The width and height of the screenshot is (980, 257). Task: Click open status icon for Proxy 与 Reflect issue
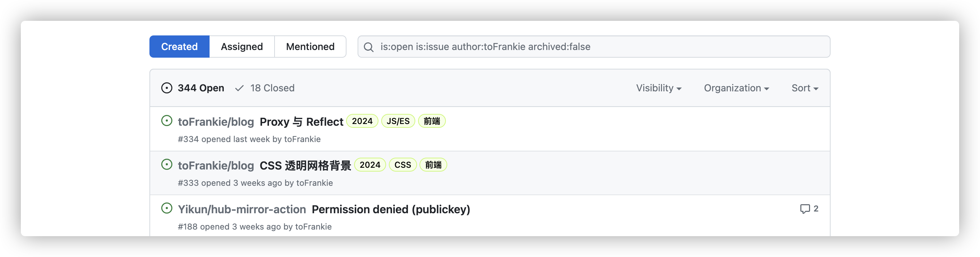(x=166, y=121)
